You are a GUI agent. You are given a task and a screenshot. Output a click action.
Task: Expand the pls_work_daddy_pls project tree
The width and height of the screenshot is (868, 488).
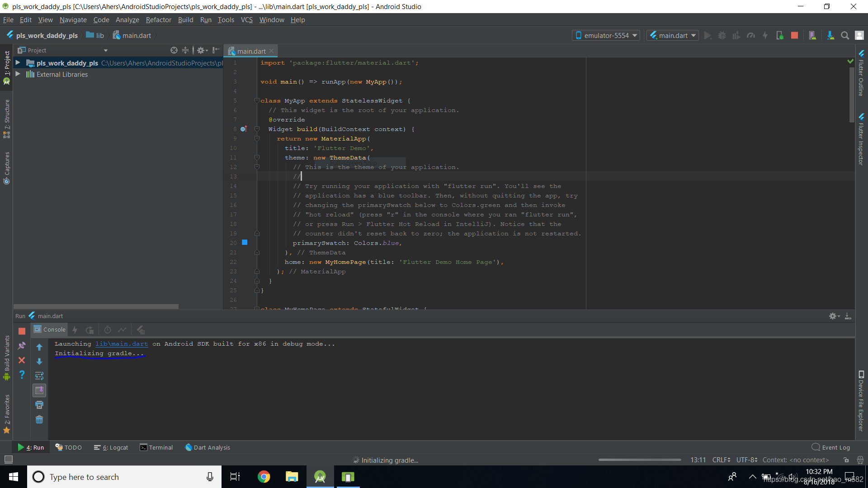(x=18, y=62)
